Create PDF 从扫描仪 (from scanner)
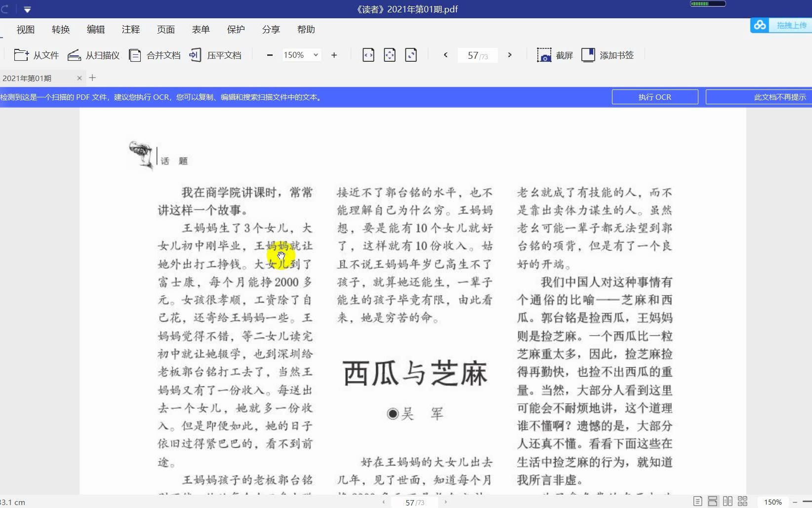Viewport: 812px width, 508px height. click(x=93, y=55)
